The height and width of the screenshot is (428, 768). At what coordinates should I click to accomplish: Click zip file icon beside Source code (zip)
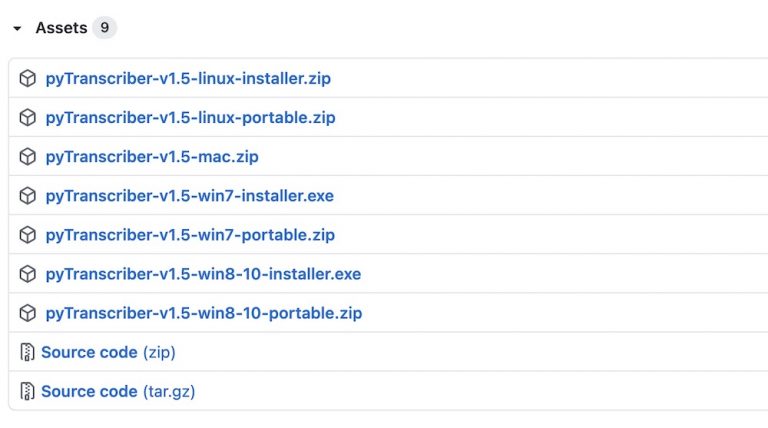[x=28, y=352]
